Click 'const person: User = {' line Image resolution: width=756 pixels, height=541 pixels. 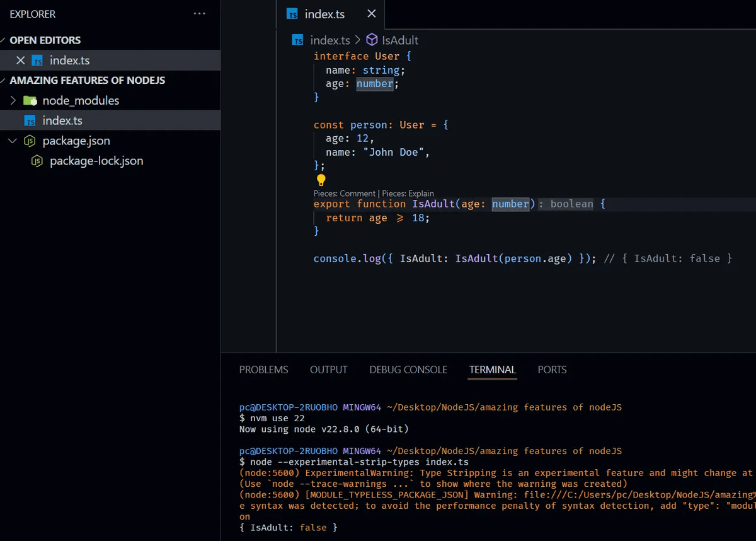coord(381,125)
